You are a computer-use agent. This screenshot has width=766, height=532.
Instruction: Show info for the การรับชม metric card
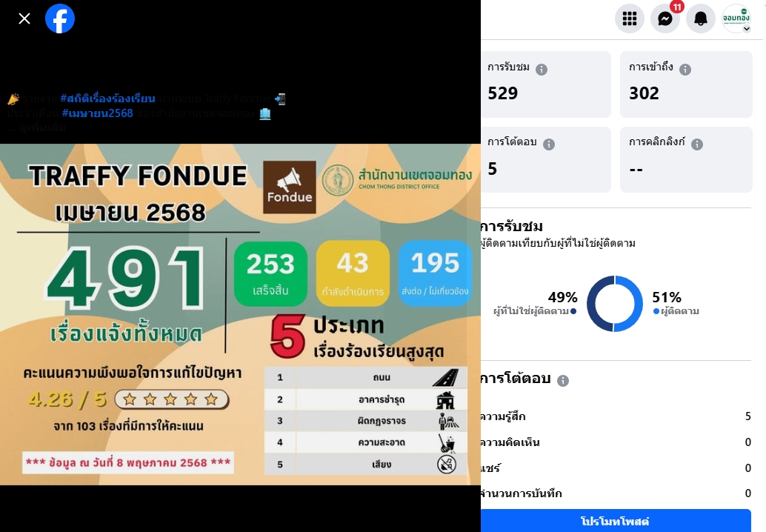(542, 70)
